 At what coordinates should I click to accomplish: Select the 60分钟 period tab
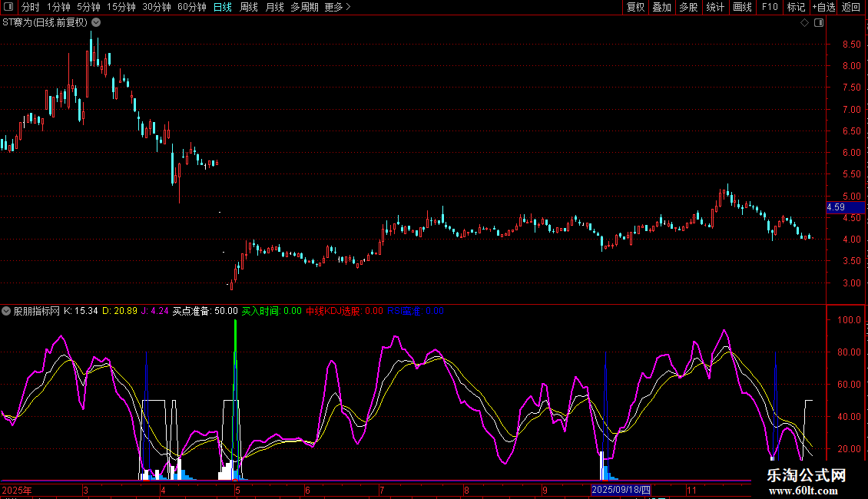(x=191, y=8)
